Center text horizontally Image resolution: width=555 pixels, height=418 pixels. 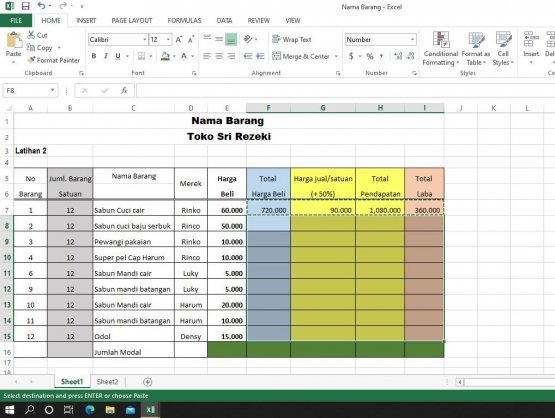(219, 56)
